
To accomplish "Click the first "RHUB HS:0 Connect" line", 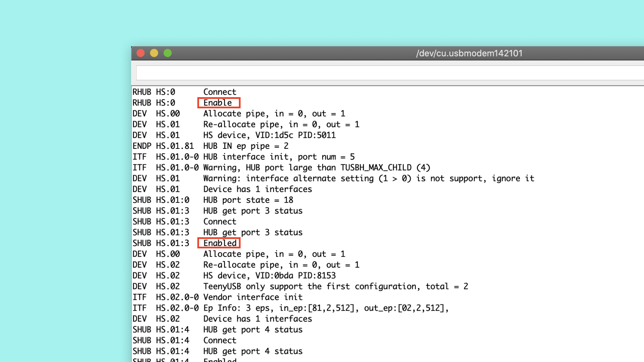I will tap(220, 92).
